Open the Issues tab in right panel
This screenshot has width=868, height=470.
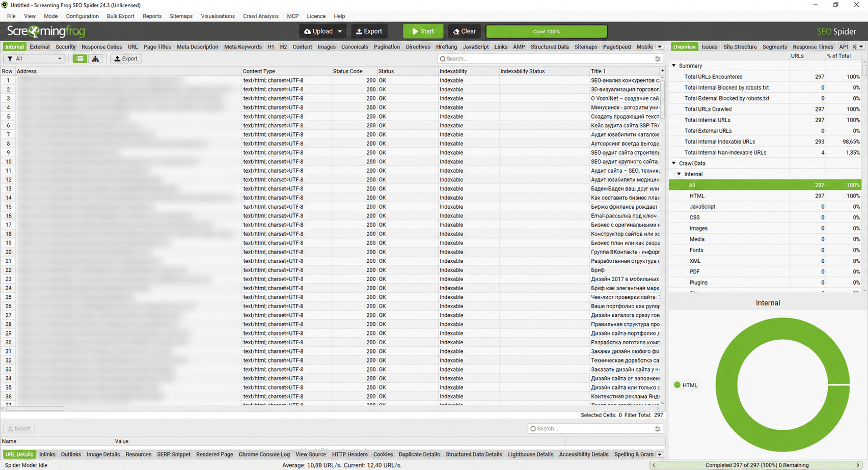tap(709, 46)
